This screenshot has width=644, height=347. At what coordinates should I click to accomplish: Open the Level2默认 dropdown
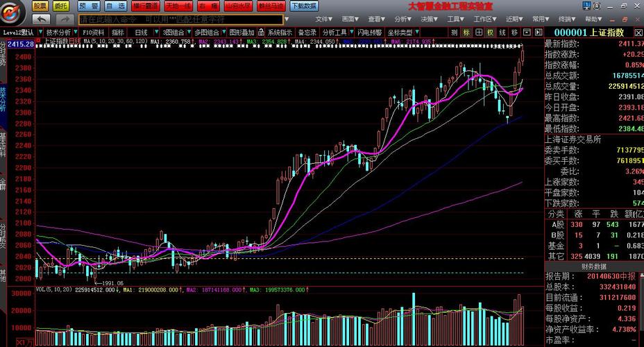[x=40, y=32]
